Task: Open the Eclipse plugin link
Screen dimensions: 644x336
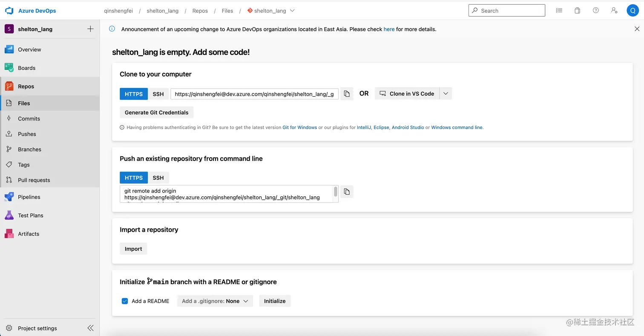Action: [x=381, y=127]
